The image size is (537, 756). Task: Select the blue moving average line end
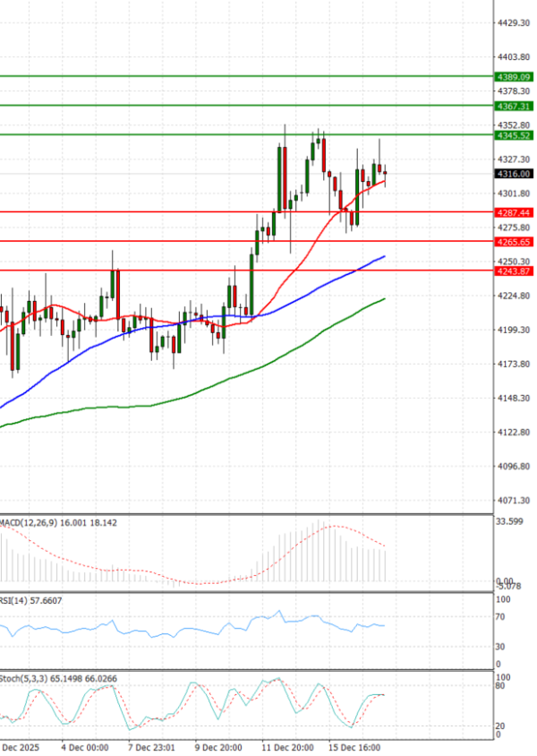[x=384, y=256]
